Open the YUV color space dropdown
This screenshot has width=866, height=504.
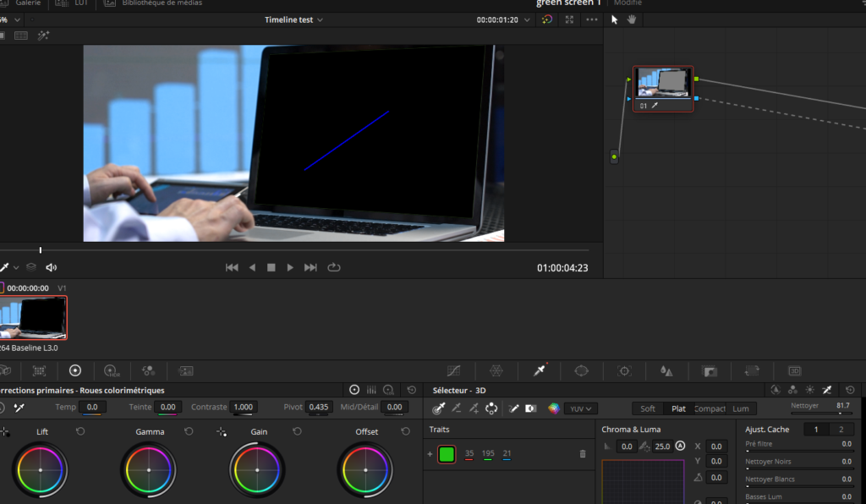click(x=580, y=408)
